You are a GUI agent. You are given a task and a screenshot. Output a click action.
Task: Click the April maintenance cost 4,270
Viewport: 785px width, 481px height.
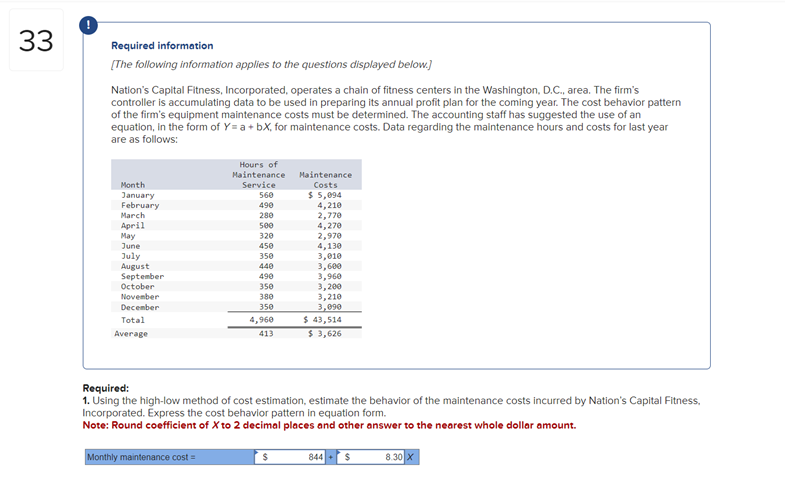click(x=329, y=226)
